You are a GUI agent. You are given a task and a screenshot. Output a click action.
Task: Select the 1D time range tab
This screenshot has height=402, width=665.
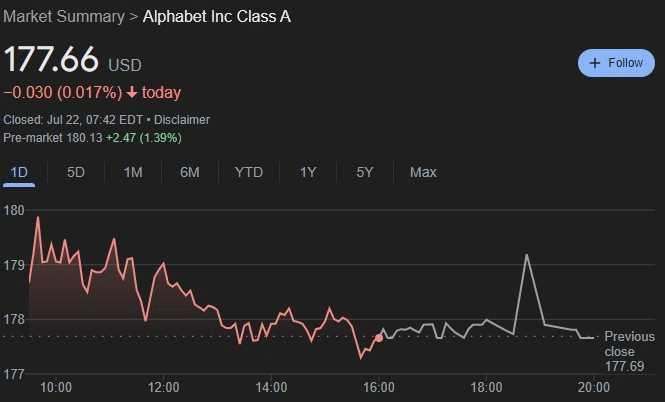click(18, 172)
